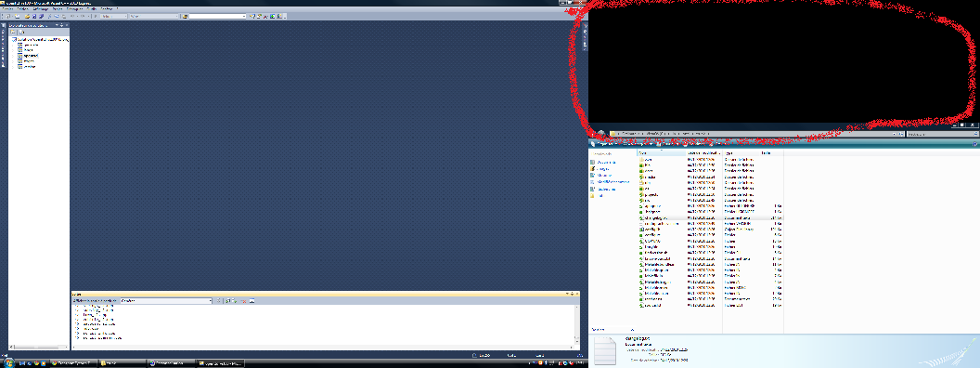Click the blue help icon in the Explorer command bar
Image resolution: width=980 pixels, height=368 pixels.
(x=975, y=144)
